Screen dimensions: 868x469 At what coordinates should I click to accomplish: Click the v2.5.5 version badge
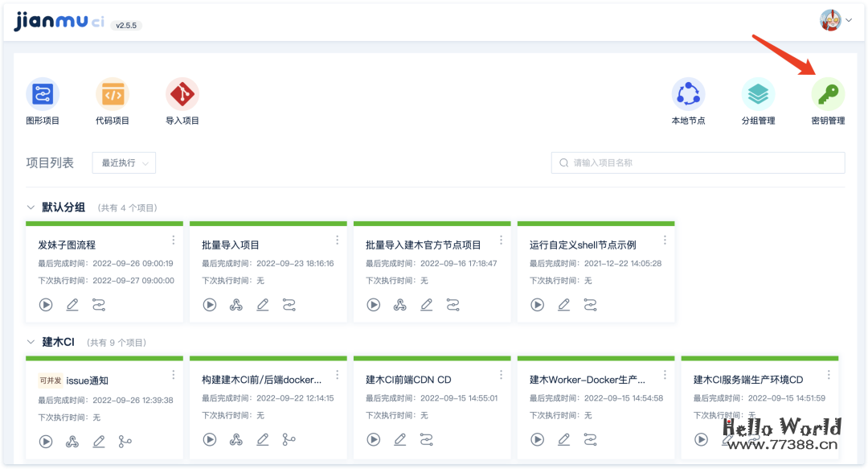[x=126, y=26]
